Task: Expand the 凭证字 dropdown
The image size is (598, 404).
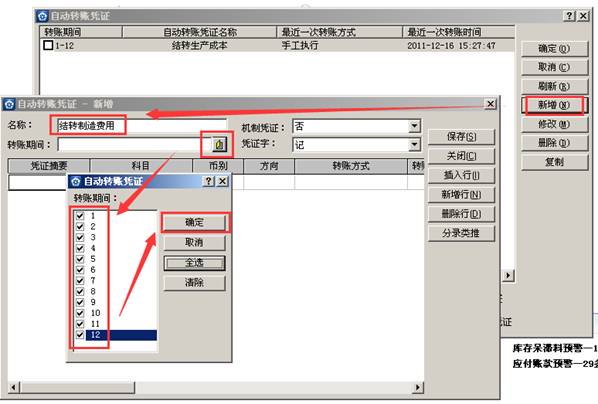Action: (x=414, y=145)
